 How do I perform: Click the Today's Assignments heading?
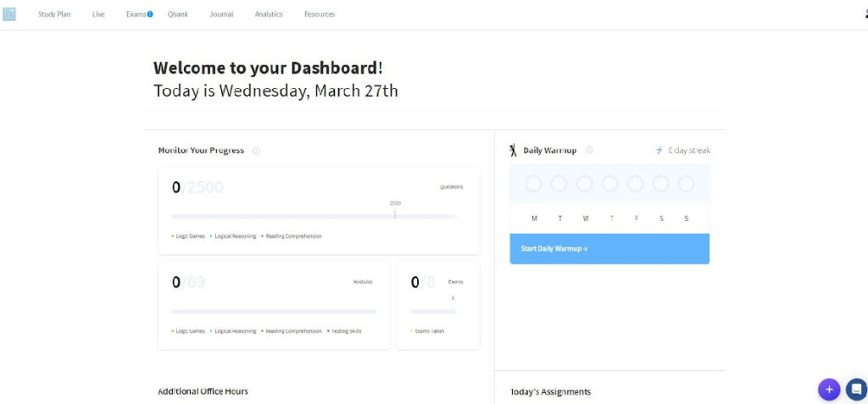coord(550,392)
